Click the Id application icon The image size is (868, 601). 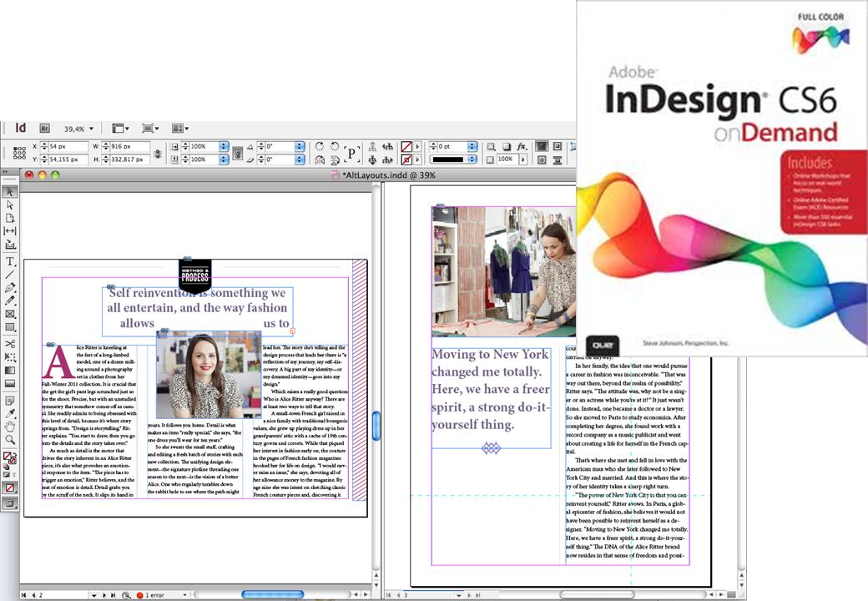click(x=21, y=128)
